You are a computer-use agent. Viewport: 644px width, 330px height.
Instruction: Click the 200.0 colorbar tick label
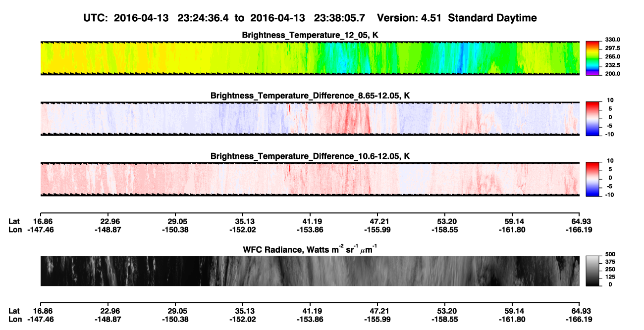coord(613,74)
